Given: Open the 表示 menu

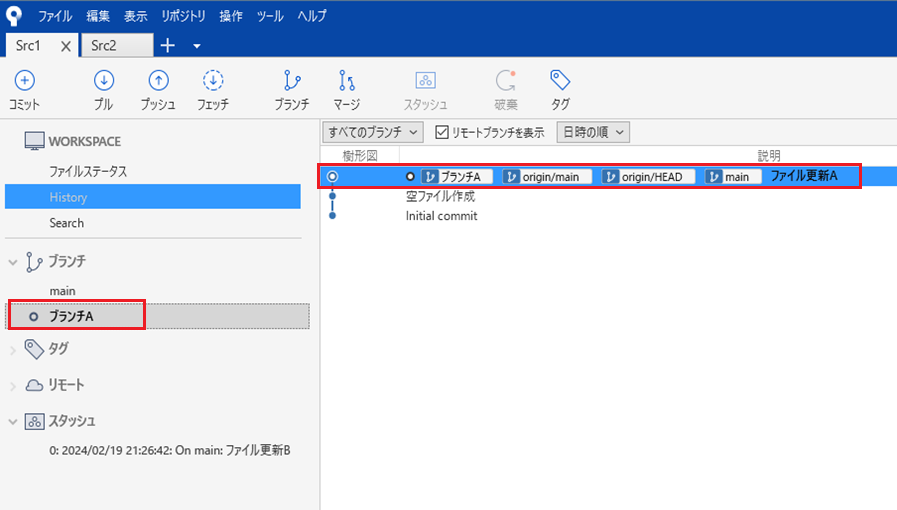Looking at the screenshot, I should (x=136, y=16).
